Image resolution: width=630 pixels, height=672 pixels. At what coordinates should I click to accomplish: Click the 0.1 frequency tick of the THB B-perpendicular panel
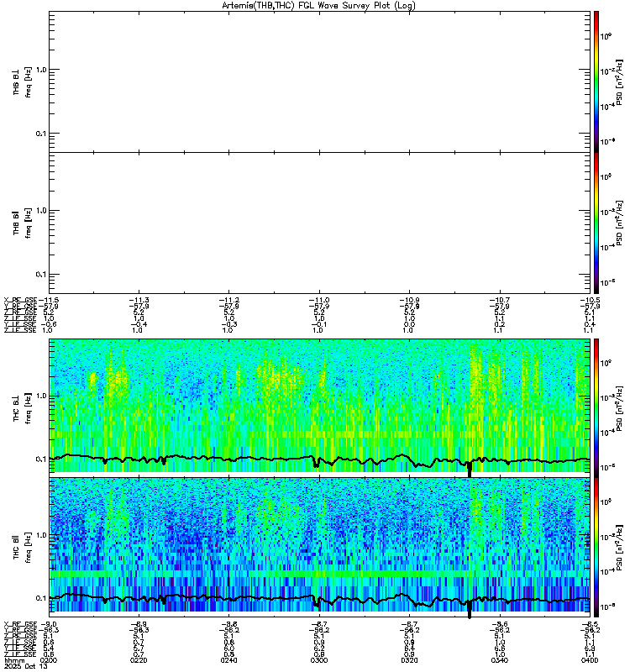click(x=41, y=134)
